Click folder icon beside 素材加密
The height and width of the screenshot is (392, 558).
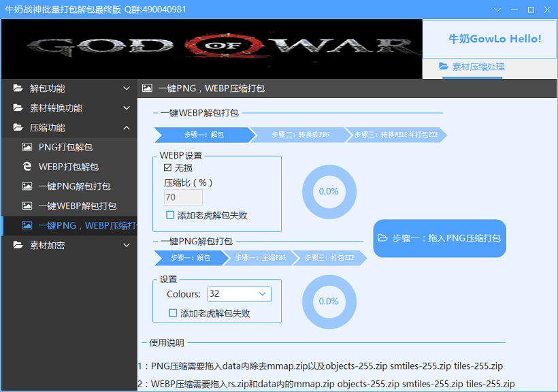tap(18, 245)
